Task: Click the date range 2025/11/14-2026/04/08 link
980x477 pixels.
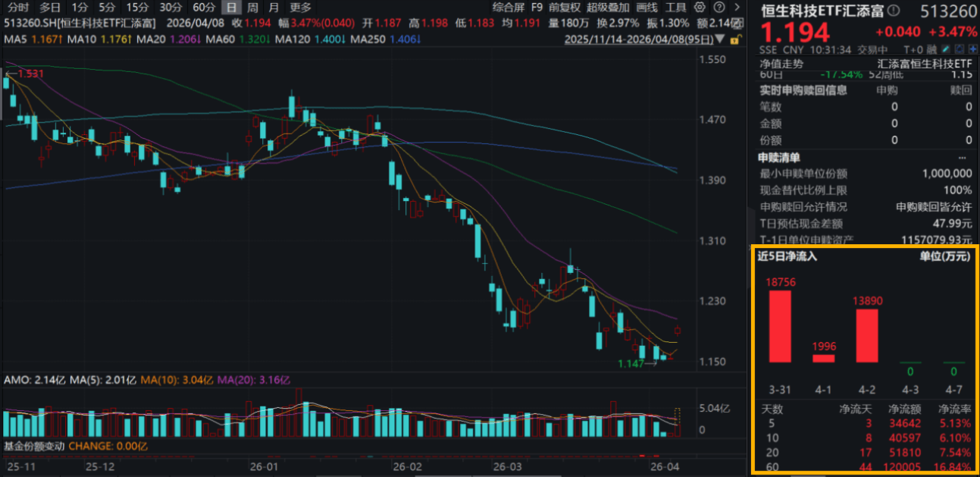Action: 638,39
